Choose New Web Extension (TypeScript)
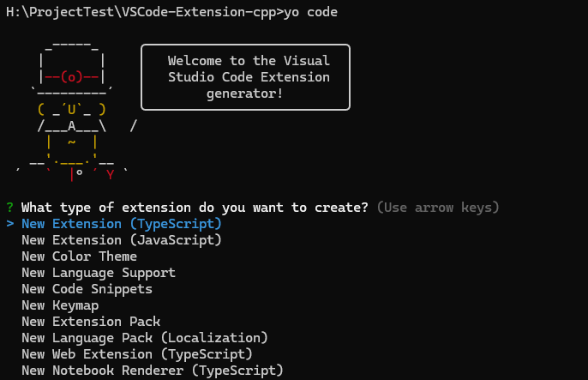This screenshot has height=380, width=588. pyautogui.click(x=137, y=354)
